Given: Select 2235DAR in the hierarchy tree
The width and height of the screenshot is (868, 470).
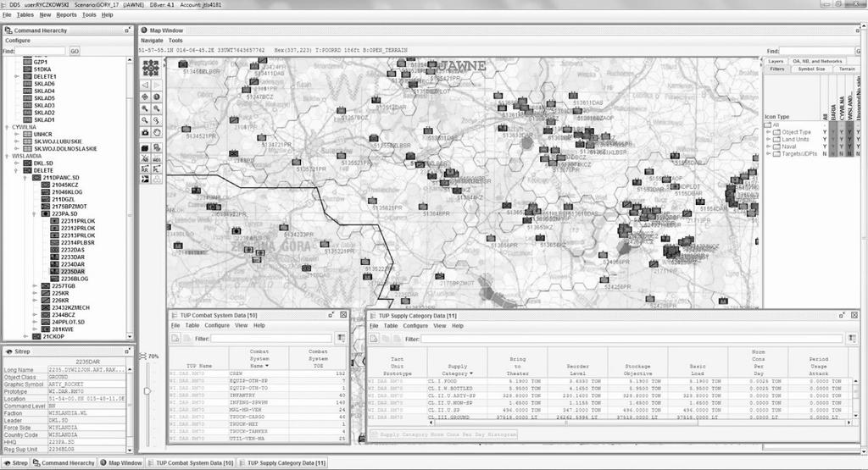Looking at the screenshot, I should coord(73,272).
